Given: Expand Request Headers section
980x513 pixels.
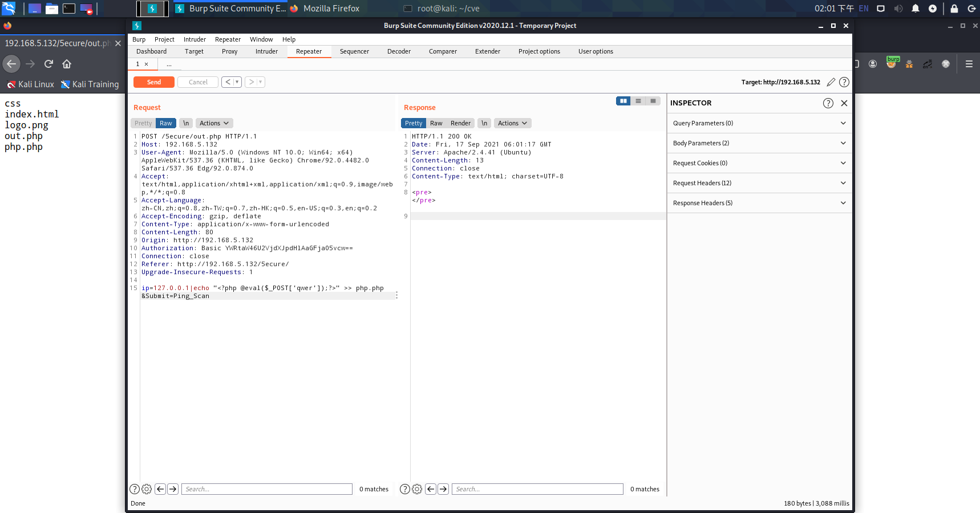Looking at the screenshot, I should 760,183.
